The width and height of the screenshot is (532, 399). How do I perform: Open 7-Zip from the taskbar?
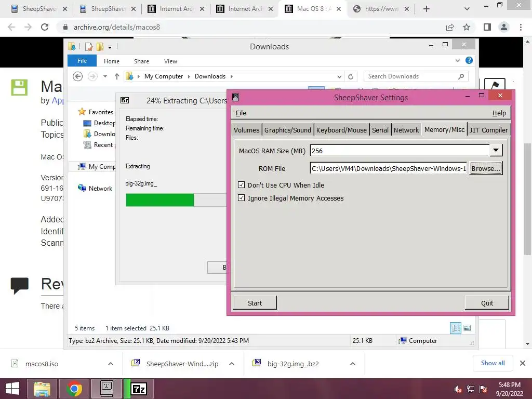coord(139,389)
